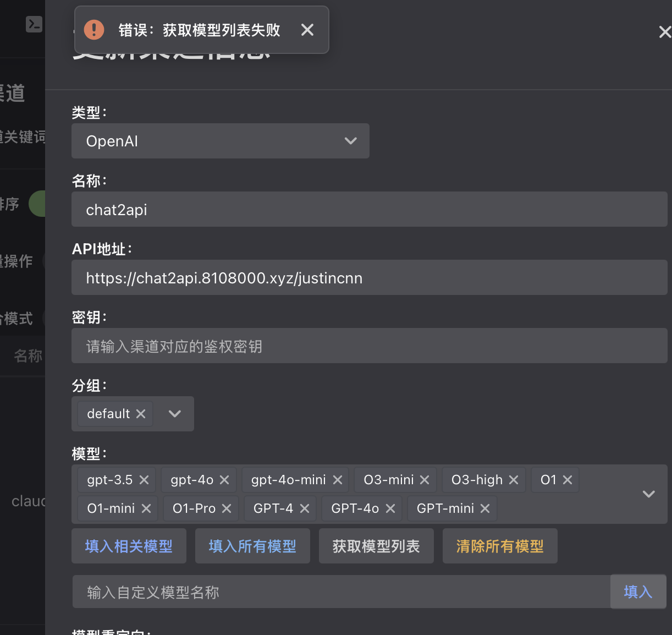The width and height of the screenshot is (672, 635).
Task: Open the 分组 group selector dropdown
Action: click(x=175, y=413)
